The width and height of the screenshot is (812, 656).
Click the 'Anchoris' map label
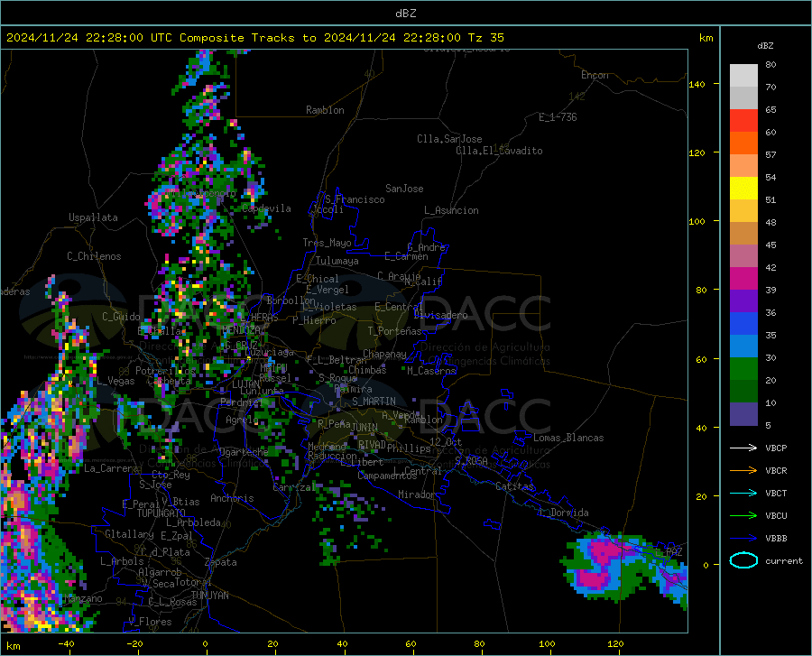click(x=232, y=498)
